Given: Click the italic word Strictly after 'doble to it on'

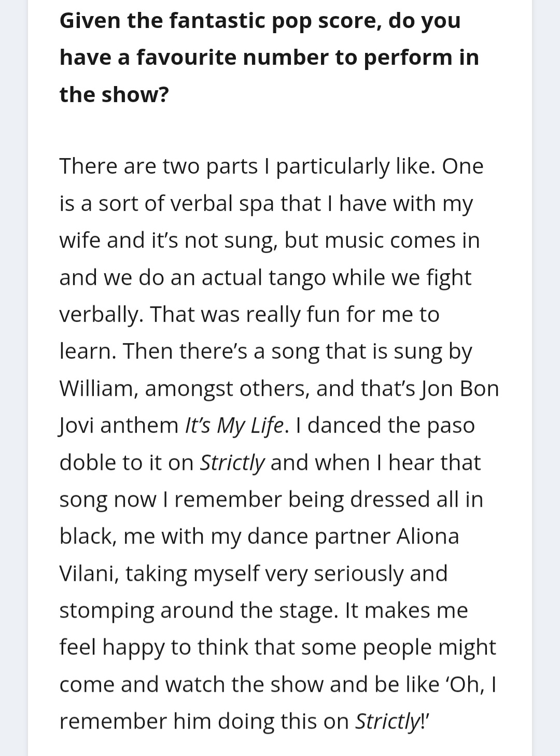Looking at the screenshot, I should pyautogui.click(x=232, y=463).
